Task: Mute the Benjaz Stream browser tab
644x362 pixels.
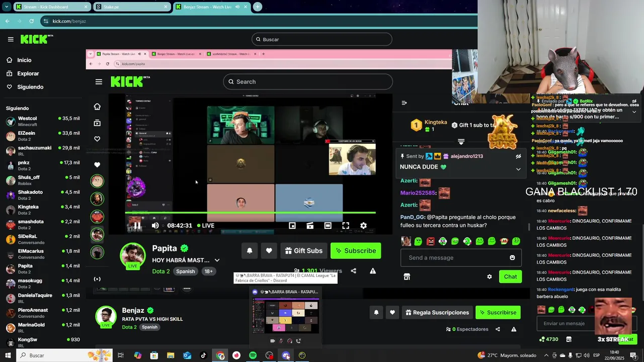Action: click(x=237, y=7)
